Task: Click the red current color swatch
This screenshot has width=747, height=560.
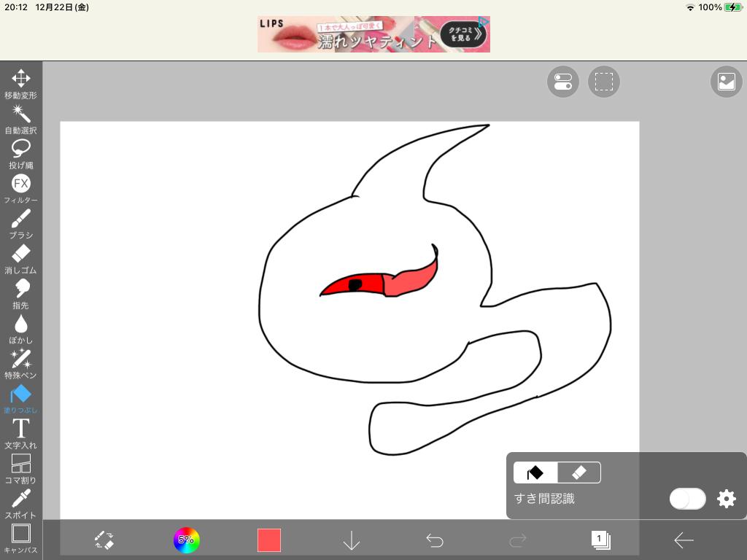Action: point(269,540)
